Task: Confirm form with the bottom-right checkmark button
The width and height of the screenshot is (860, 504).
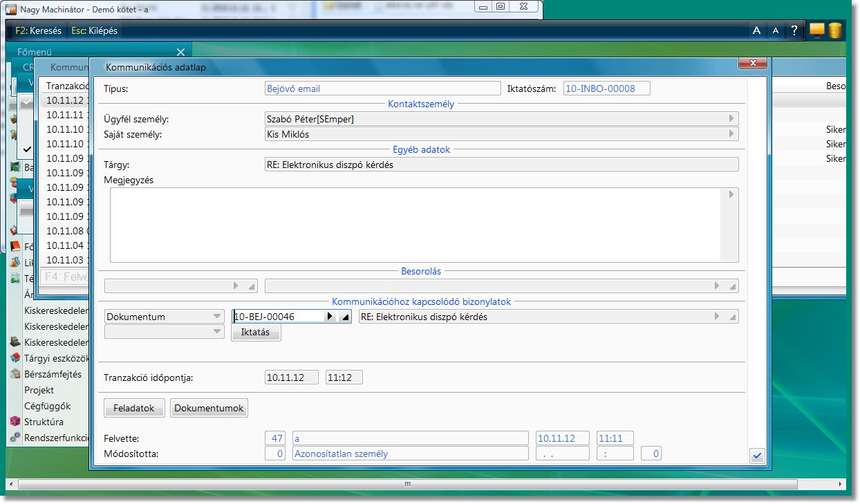Action: pos(757,456)
